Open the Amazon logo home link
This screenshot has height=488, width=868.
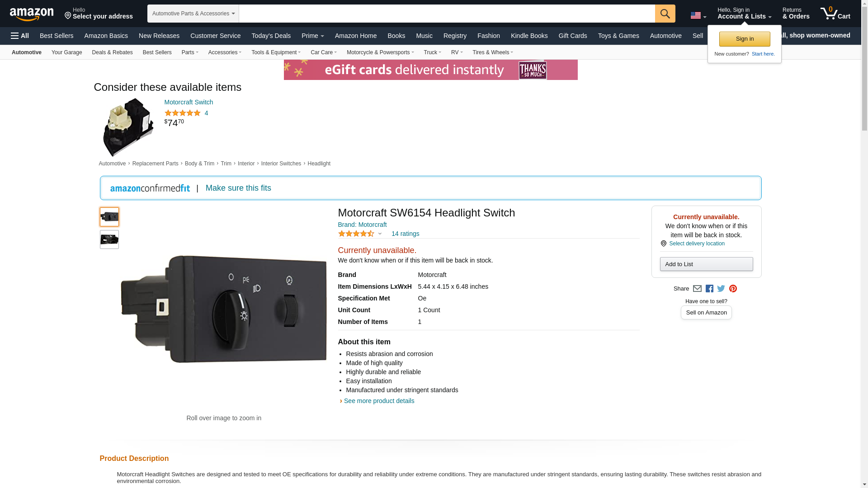coord(32,14)
